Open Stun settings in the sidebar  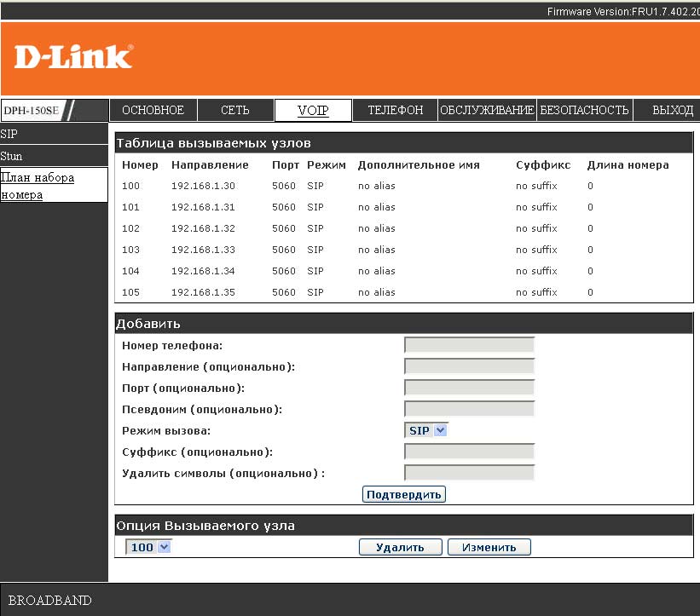[x=12, y=157]
